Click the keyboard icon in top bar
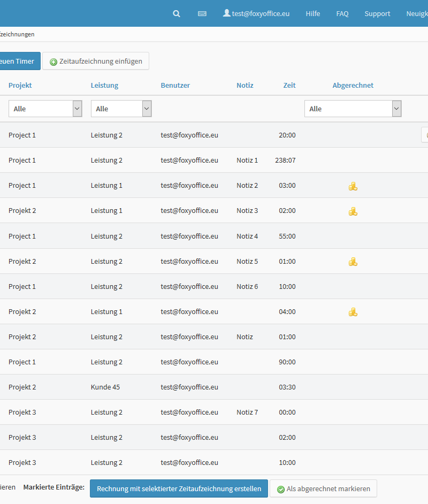 coord(202,14)
